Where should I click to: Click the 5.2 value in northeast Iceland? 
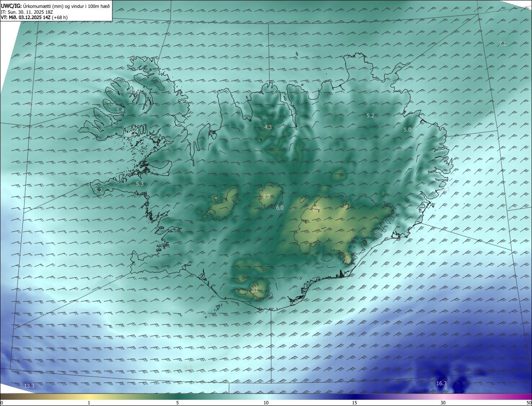pyautogui.click(x=370, y=116)
